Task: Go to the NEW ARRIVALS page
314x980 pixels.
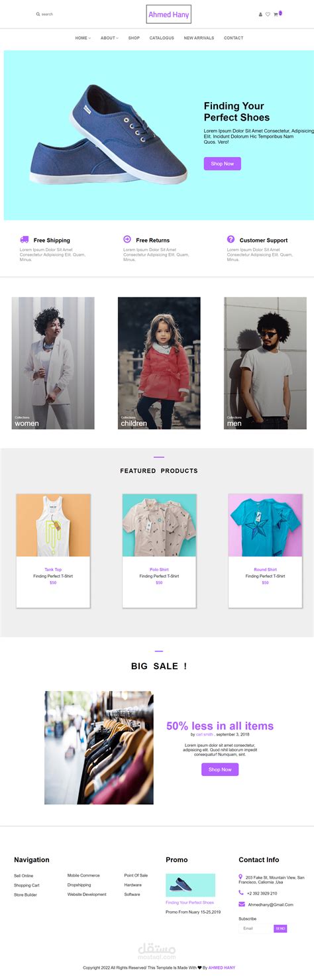Action: 199,38
